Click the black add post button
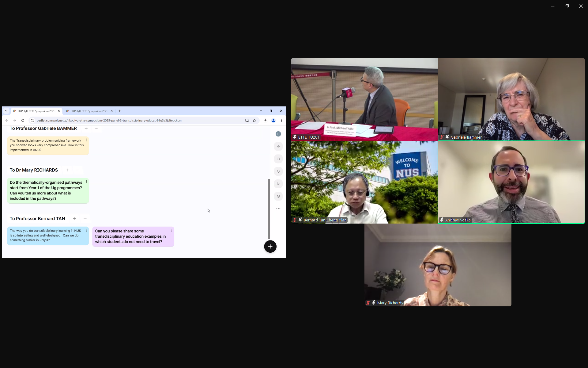Image resolution: width=588 pixels, height=368 pixels. 270,247
